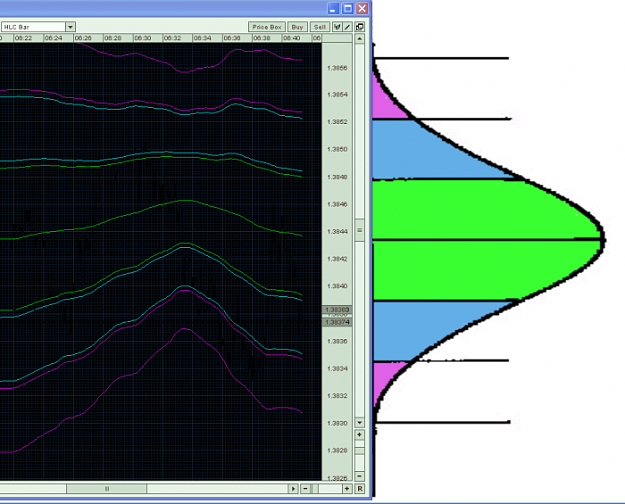Click the 1.3856 price axis label
This screenshot has height=504, width=625.
pyautogui.click(x=337, y=68)
